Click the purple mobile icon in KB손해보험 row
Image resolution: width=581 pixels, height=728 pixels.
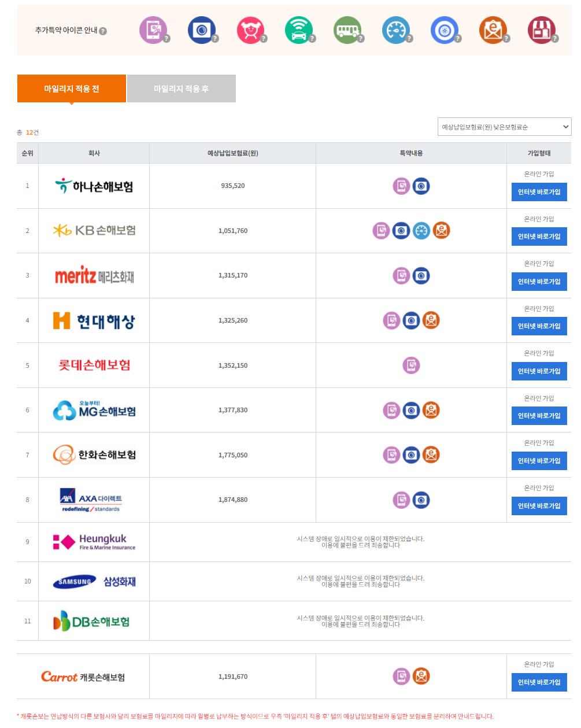point(381,231)
